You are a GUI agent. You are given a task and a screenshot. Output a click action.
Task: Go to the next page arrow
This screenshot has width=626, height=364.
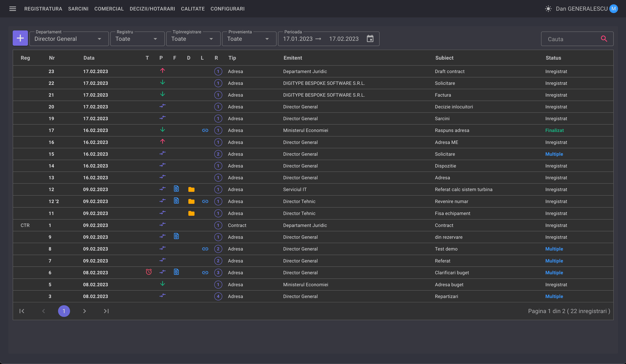84,311
